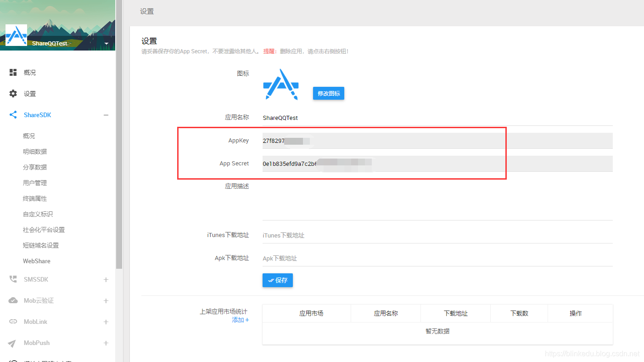644x362 pixels.
Task: Click the Apk下载地址 input field
Action: click(x=437, y=258)
